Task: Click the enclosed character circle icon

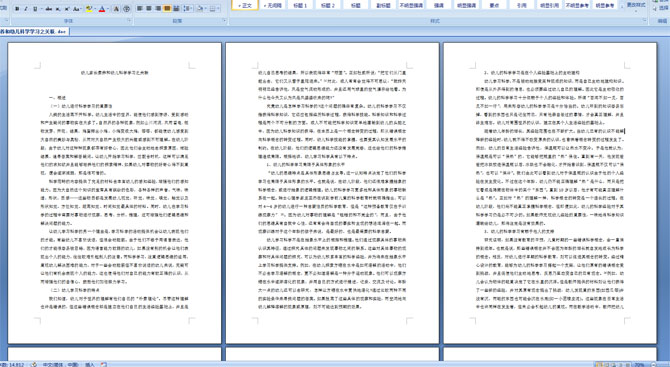Action: [126, 9]
